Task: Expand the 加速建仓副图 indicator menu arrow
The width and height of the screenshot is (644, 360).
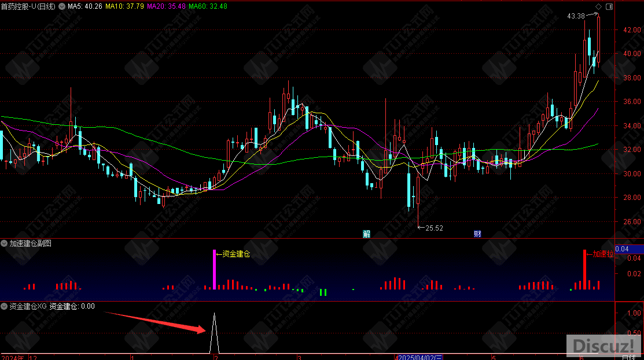Action: point(5,244)
